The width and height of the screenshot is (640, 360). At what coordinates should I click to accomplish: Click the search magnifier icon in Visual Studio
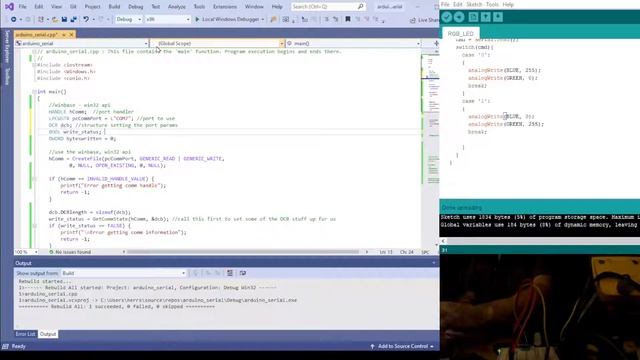pos(360,7)
